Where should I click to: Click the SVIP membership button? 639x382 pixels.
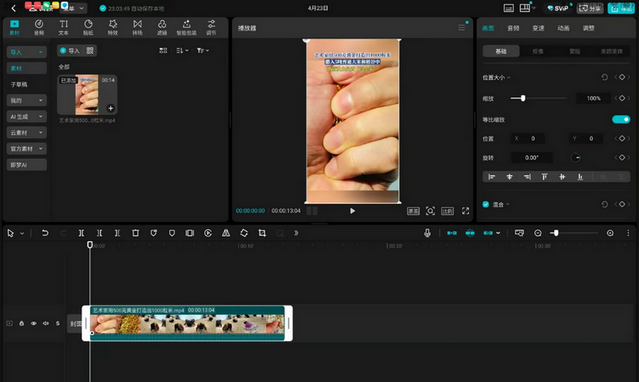[x=558, y=8]
